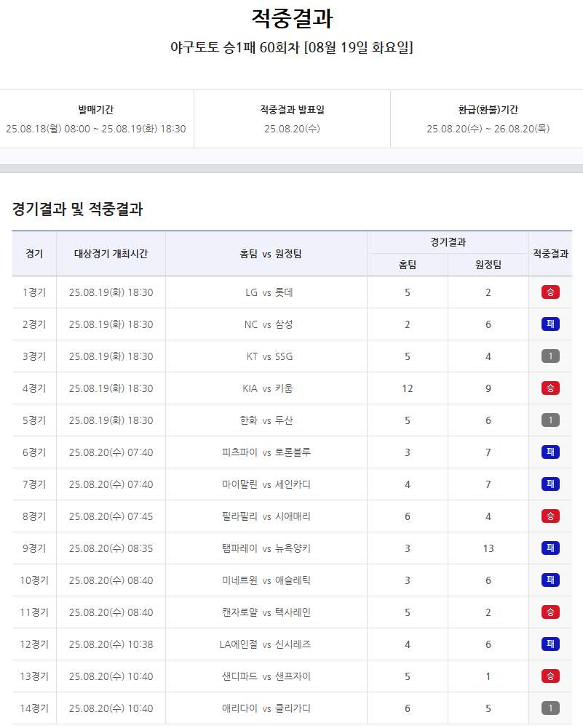Select the 패 badge for LA에인절 vs 신시레즈

click(550, 644)
